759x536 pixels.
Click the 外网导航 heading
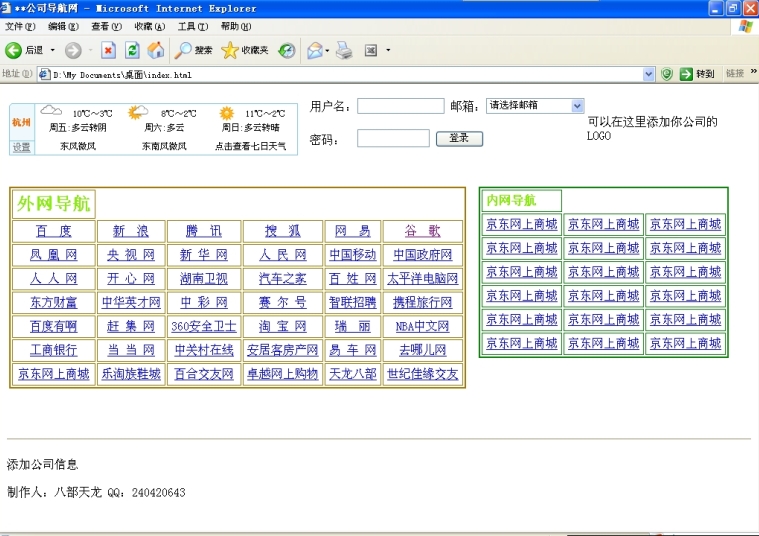[53, 203]
